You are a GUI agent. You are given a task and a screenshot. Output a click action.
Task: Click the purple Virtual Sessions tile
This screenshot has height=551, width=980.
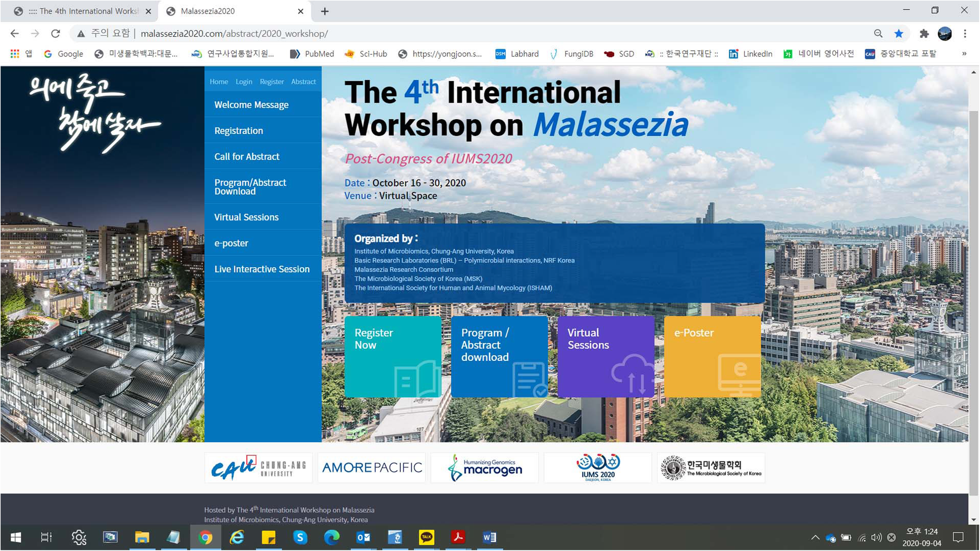[606, 357]
